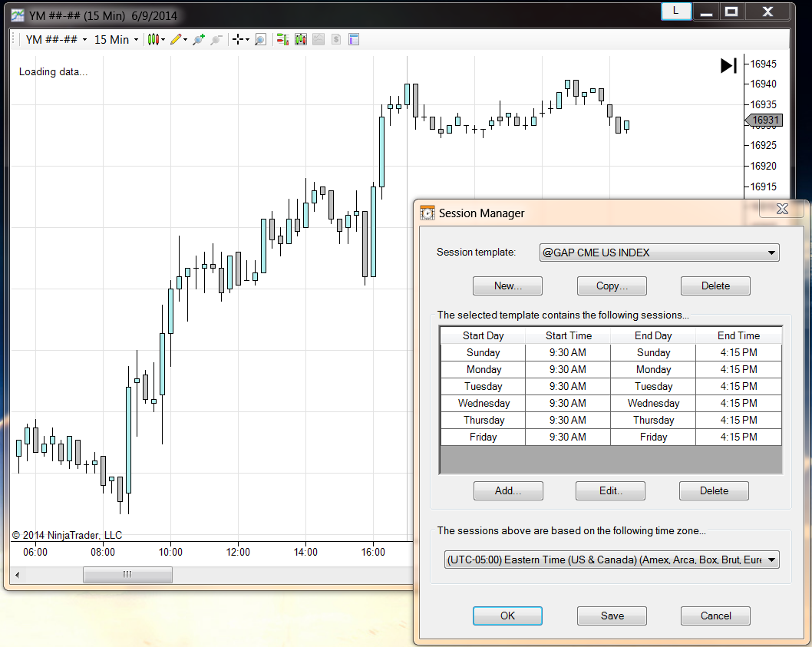Click the grayed dollar sign icon
The width and height of the screenshot is (812, 647).
click(x=336, y=39)
